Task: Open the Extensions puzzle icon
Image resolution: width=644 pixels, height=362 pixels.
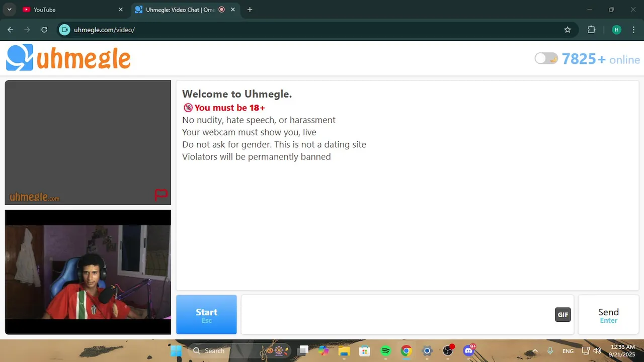Action: (592, 30)
